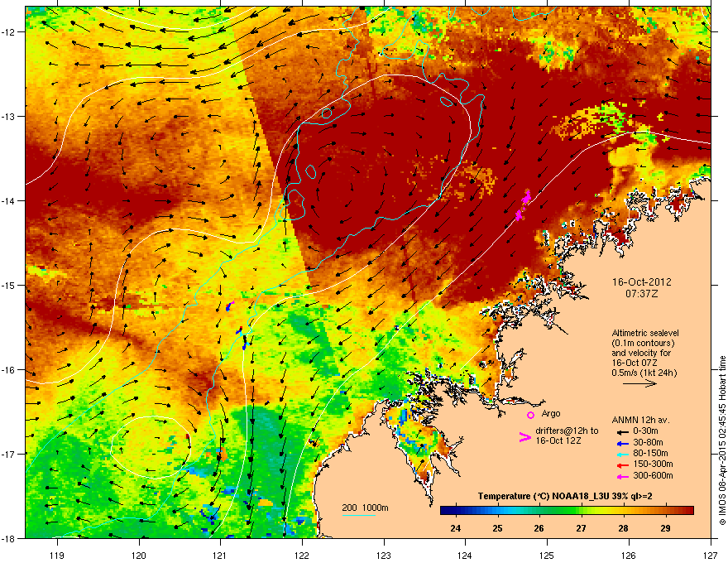728x563 pixels.
Task: Click the 16-Oct 12Z label
Action: point(558,440)
